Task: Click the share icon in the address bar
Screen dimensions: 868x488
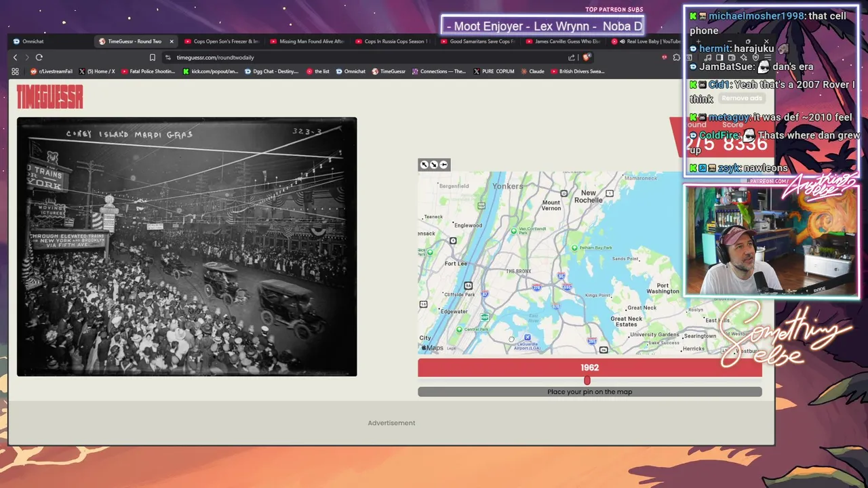Action: pyautogui.click(x=572, y=58)
